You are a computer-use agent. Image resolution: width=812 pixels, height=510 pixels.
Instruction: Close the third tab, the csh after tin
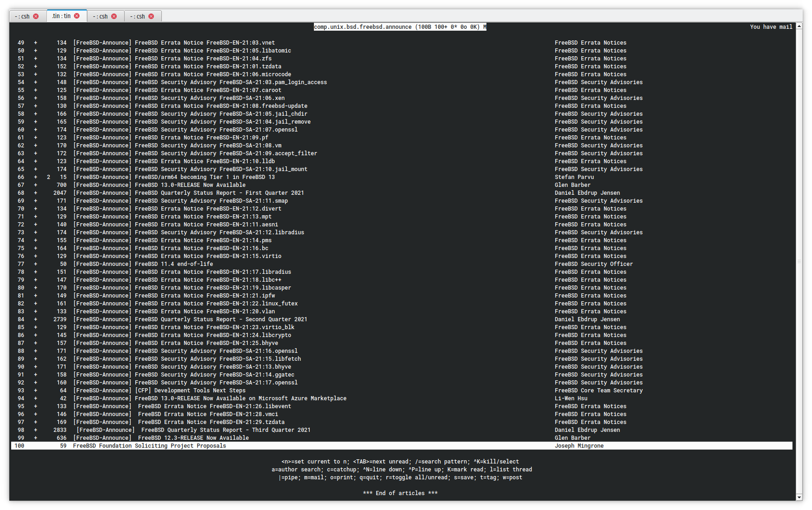(114, 16)
